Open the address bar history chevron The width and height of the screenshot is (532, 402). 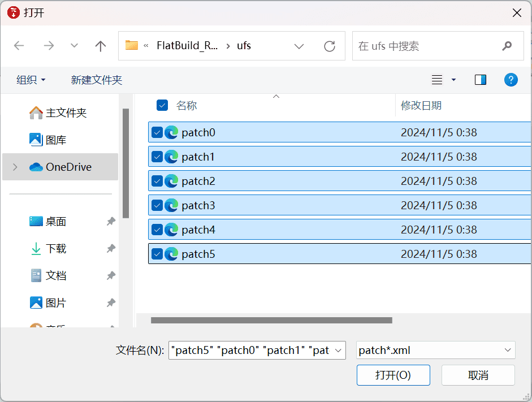click(299, 46)
